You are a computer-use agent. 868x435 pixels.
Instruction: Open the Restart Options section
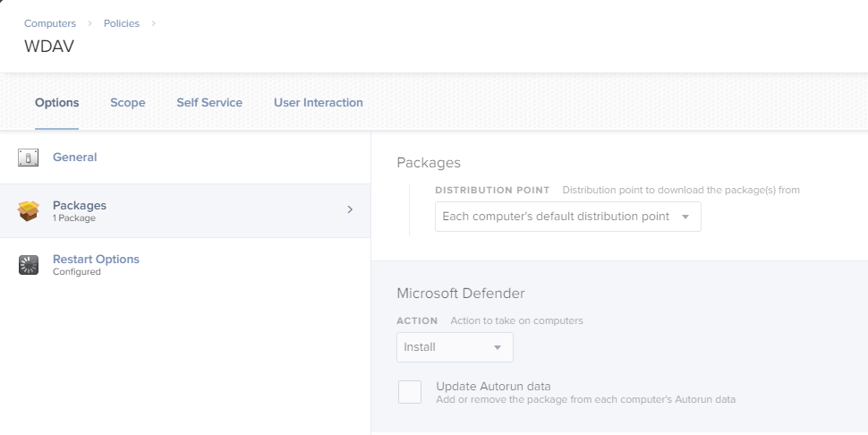point(96,260)
